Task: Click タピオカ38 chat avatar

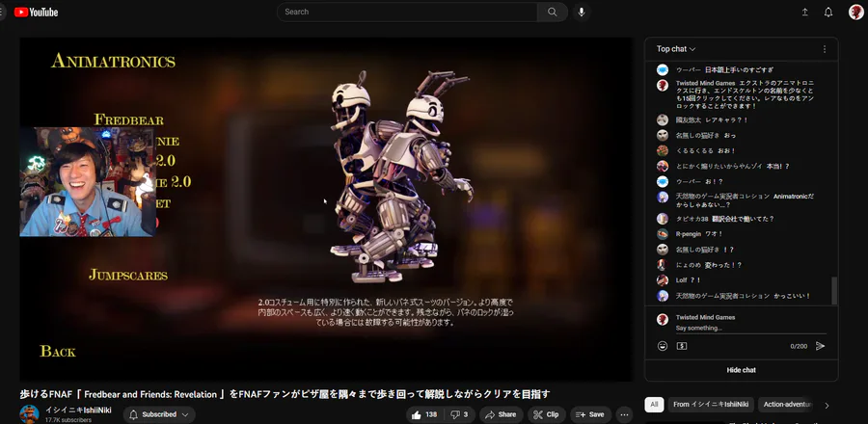Action: point(662,219)
